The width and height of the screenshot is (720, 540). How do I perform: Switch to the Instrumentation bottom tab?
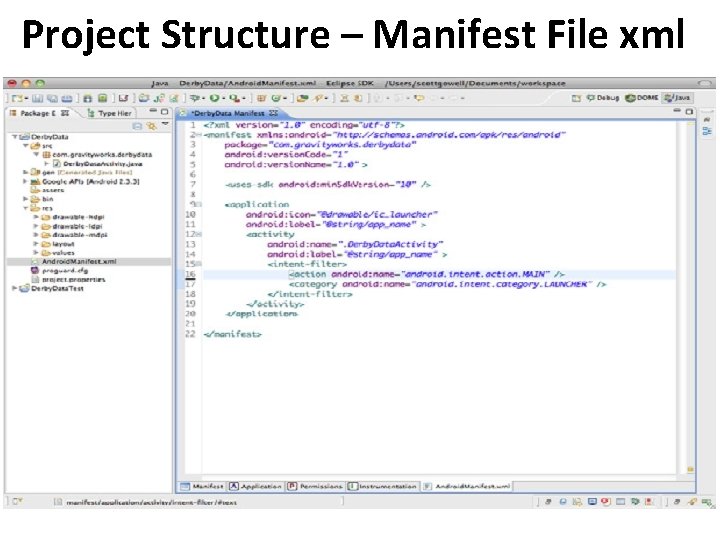[x=382, y=486]
